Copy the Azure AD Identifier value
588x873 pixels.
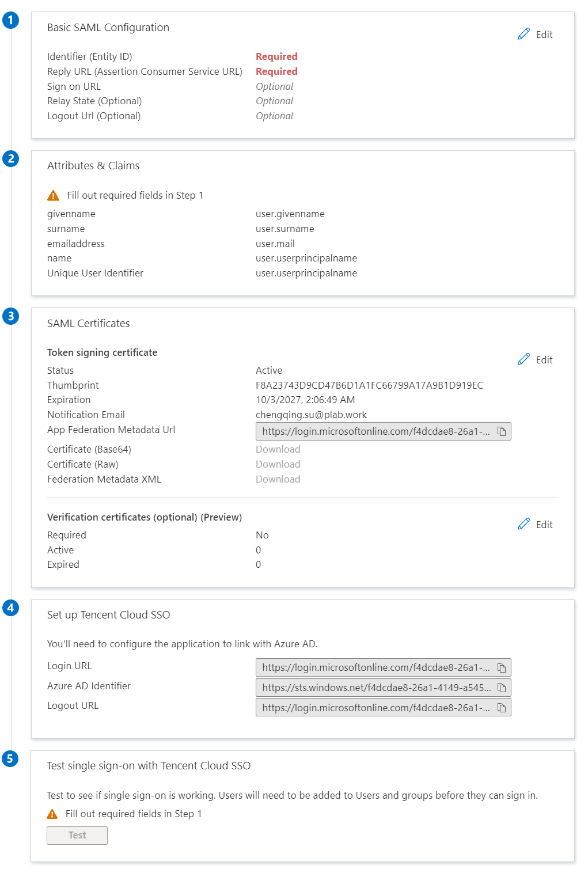pos(502,687)
